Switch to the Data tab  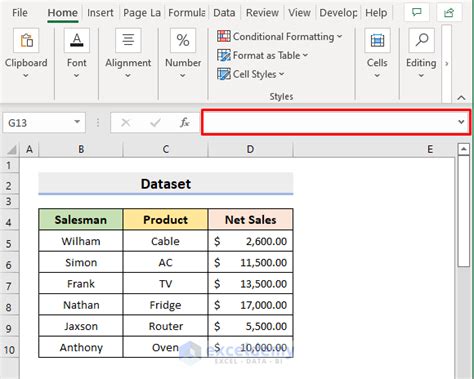tap(224, 13)
